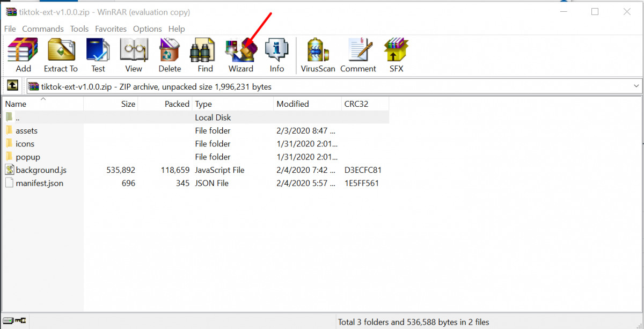
Task: Open the View toolbar icon
Action: coord(134,55)
